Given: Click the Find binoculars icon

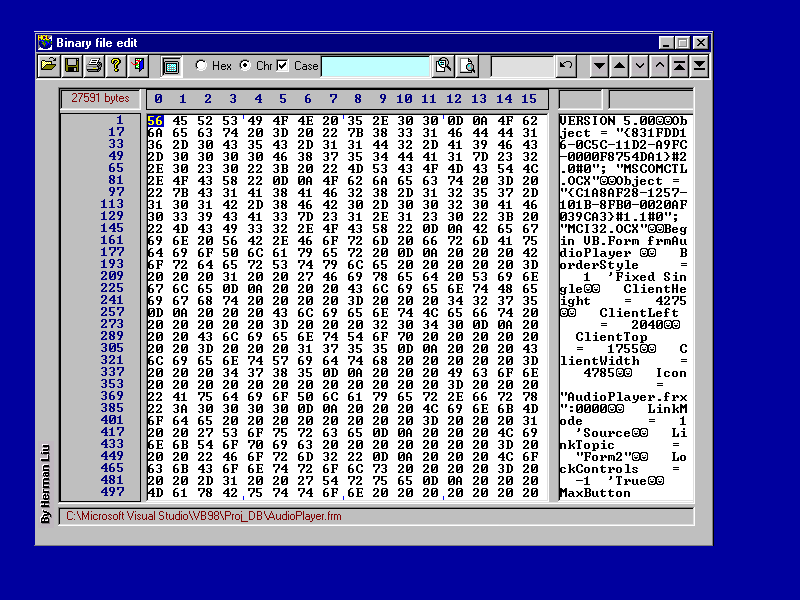Looking at the screenshot, I should click(x=443, y=66).
